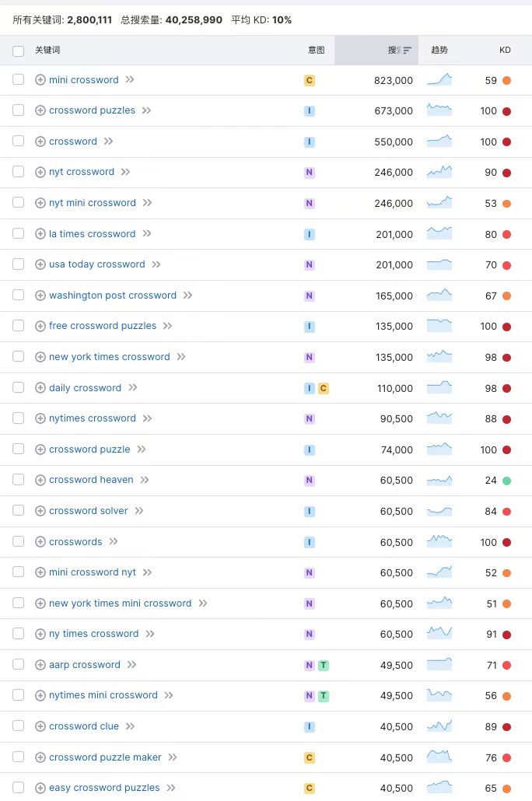The width and height of the screenshot is (532, 801).
Task: Select the checkbox for daily crossword
Action: 19,387
